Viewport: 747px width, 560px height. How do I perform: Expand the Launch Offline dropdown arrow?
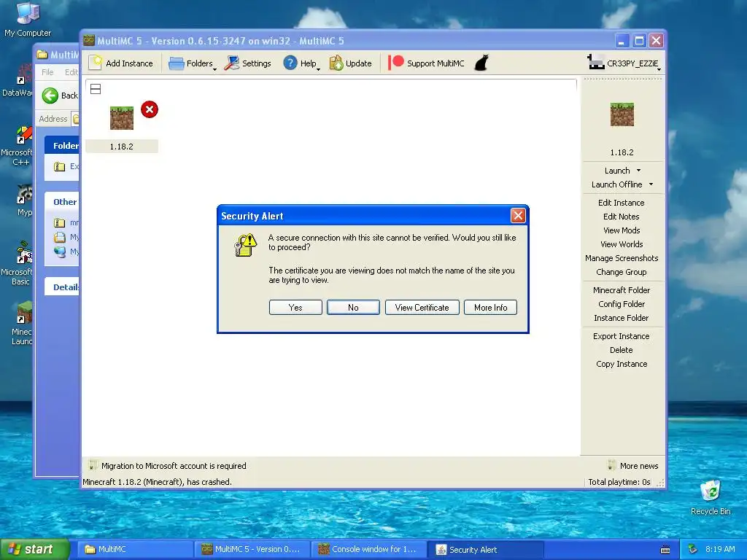651,184
